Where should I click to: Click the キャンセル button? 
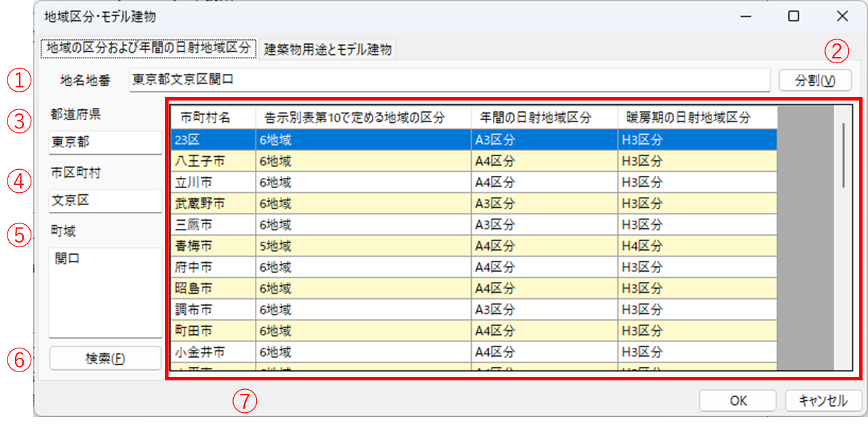[823, 401]
